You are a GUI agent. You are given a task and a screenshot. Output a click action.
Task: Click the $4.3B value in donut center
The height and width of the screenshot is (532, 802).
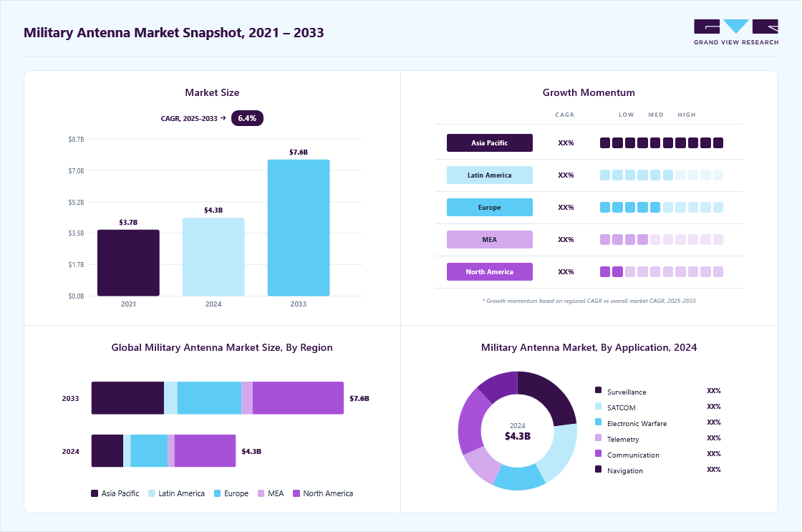[518, 436]
